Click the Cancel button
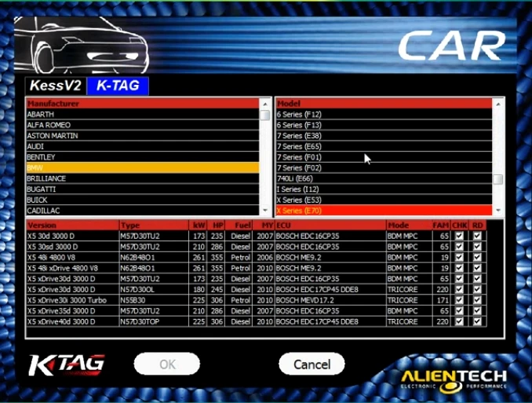Image resolution: width=532 pixels, height=403 pixels. pyautogui.click(x=312, y=365)
